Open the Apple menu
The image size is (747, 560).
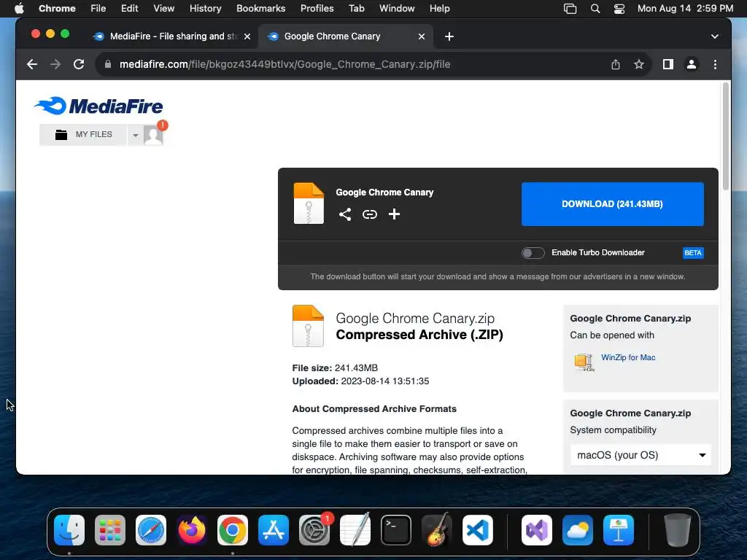(x=19, y=9)
